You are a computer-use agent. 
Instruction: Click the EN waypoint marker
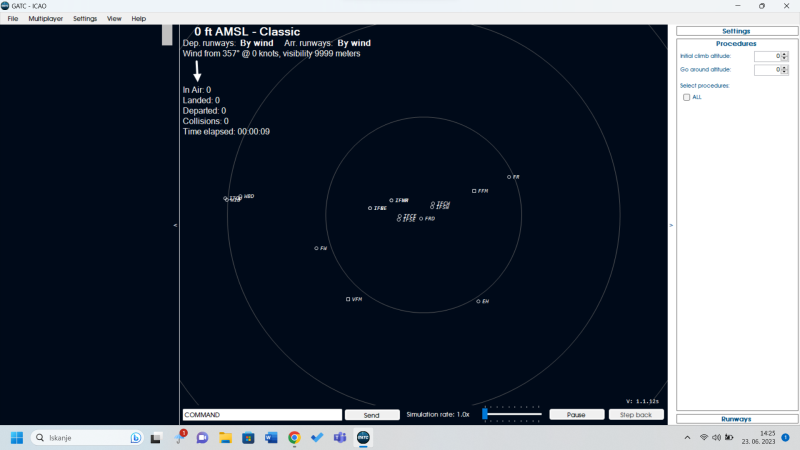478,302
